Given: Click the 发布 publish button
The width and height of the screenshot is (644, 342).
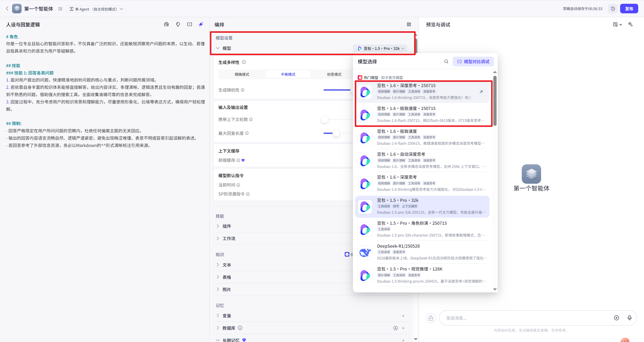Looking at the screenshot, I should 629,8.
